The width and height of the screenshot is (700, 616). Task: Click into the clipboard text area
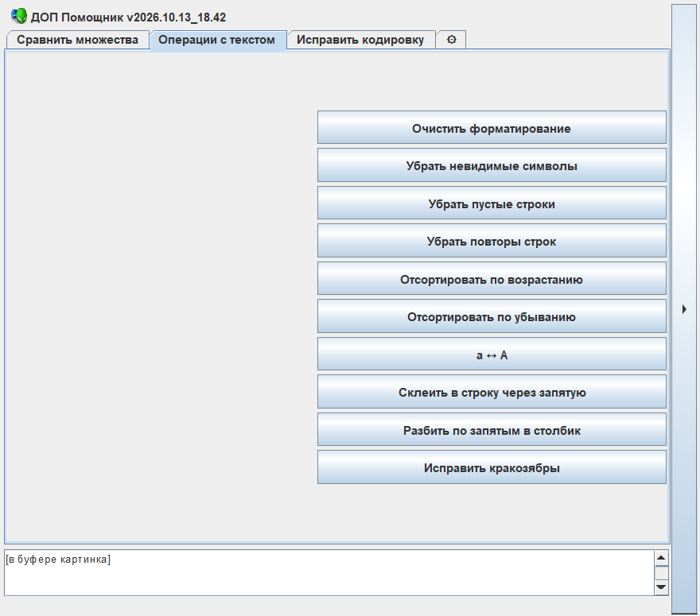329,573
